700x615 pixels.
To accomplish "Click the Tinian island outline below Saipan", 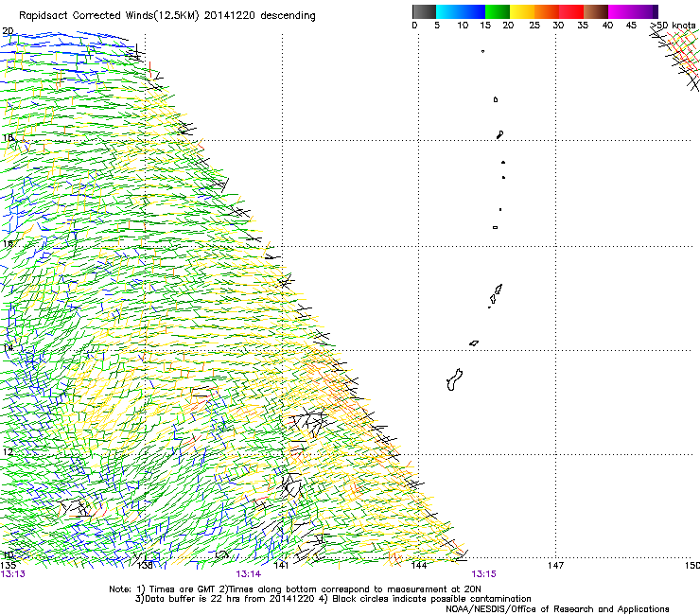I will (x=493, y=299).
